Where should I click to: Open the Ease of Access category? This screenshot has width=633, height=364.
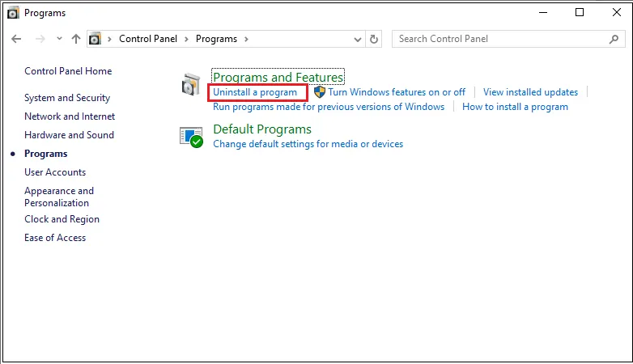point(55,238)
